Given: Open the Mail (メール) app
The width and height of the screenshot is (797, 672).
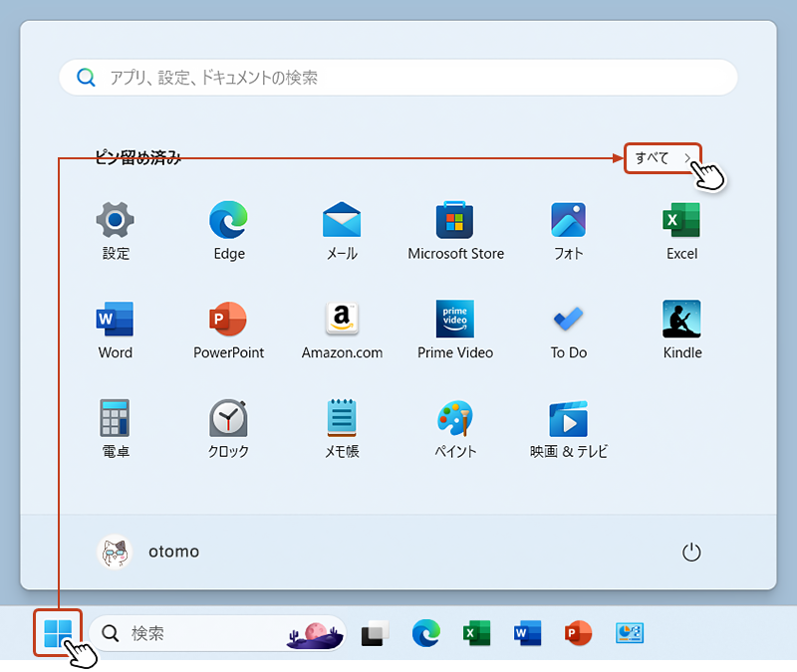Looking at the screenshot, I should (342, 231).
